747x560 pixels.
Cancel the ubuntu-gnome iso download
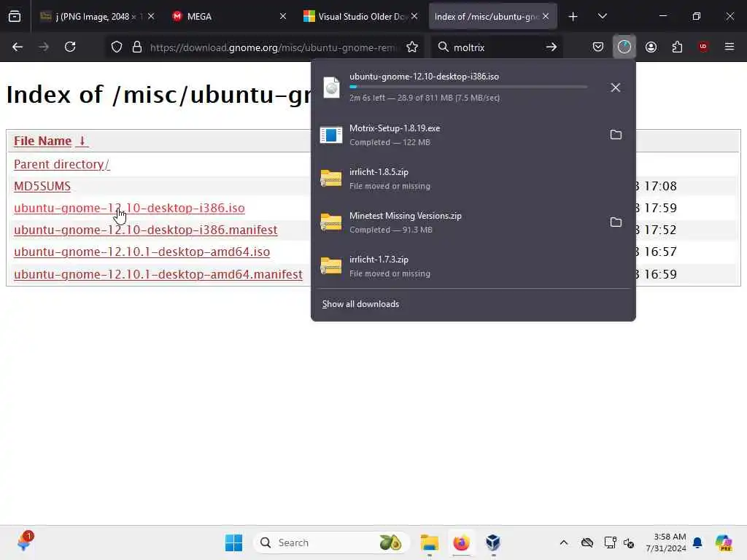pyautogui.click(x=616, y=87)
